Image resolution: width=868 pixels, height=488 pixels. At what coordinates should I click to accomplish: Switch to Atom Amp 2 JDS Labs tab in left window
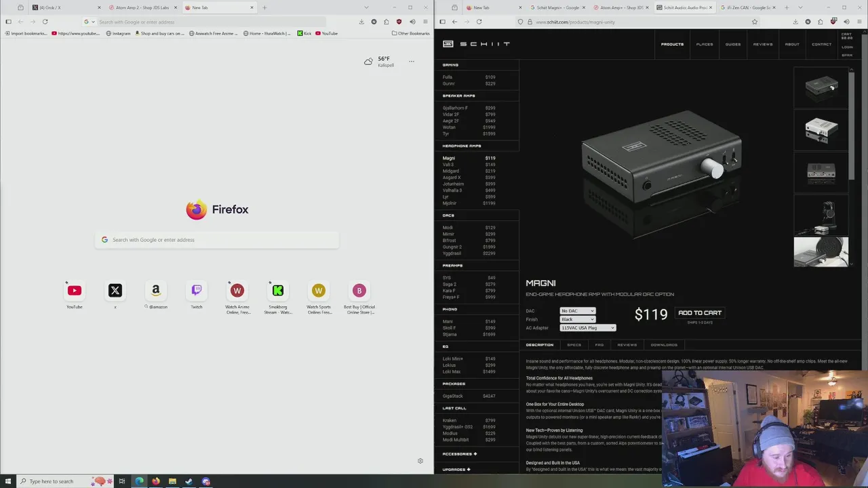[142, 7]
